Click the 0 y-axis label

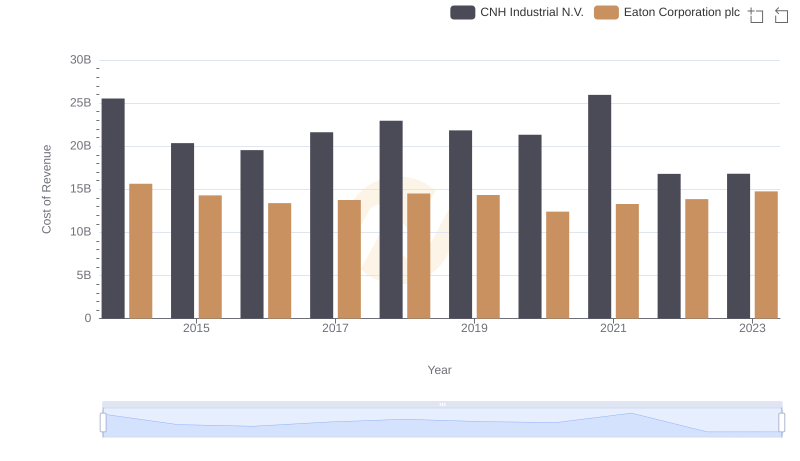point(88,318)
